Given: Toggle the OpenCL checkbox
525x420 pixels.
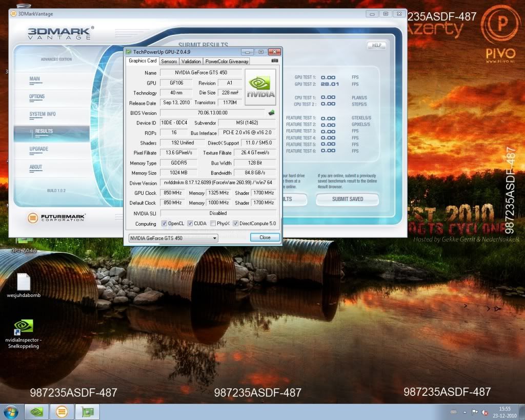Looking at the screenshot, I should point(164,224).
